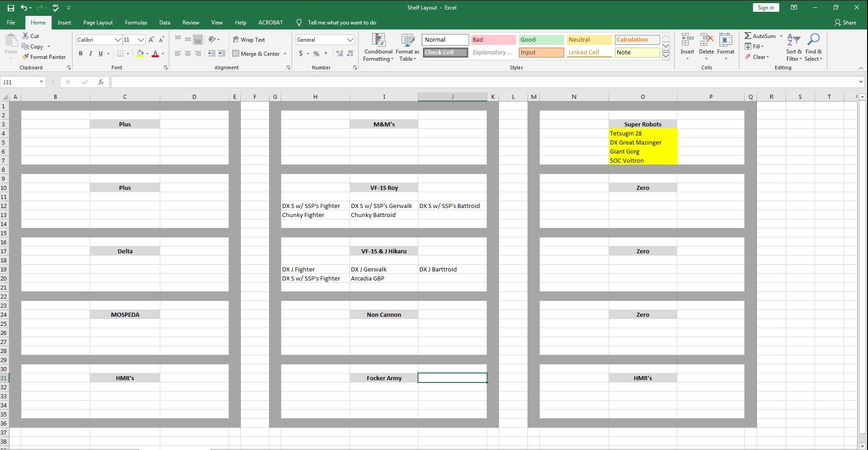Apply Percent Style format
Screen dimensions: 868x450
pyautogui.click(x=316, y=53)
